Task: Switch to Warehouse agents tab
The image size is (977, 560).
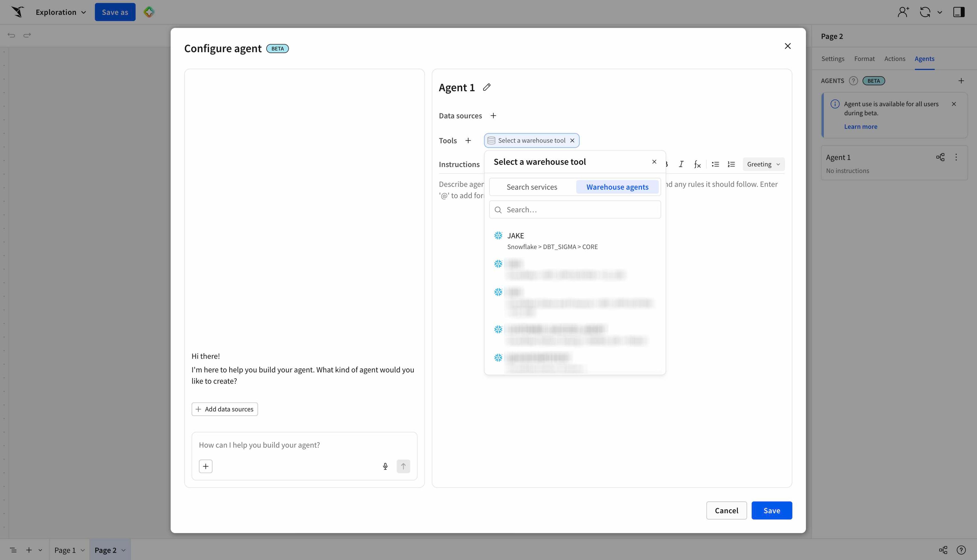Action: point(617,187)
